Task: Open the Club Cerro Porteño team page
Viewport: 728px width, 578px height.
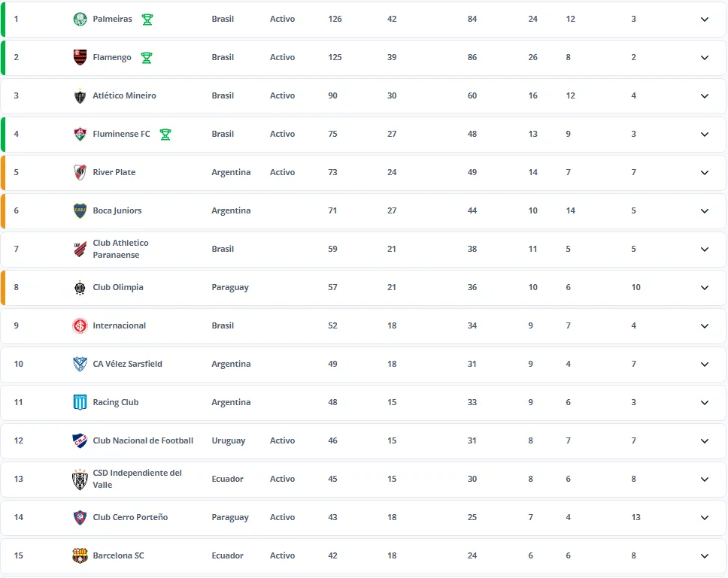Action: pyautogui.click(x=130, y=517)
